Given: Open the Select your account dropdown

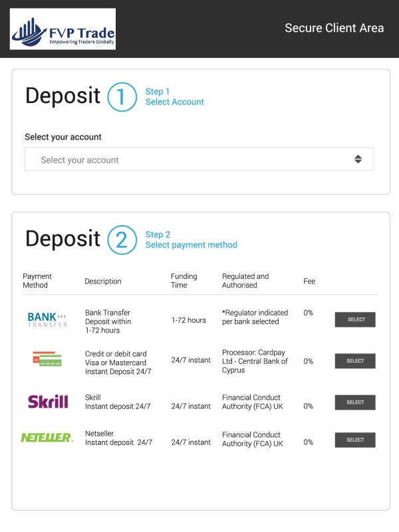Looking at the screenshot, I should pyautogui.click(x=199, y=159).
